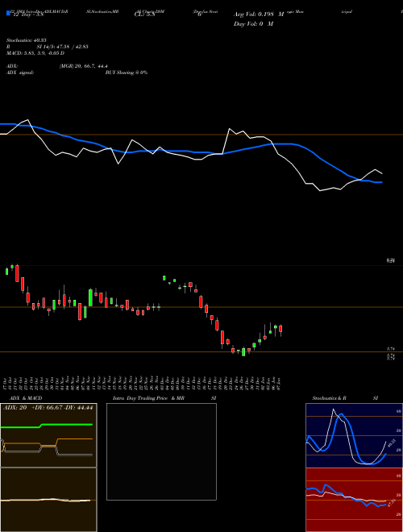The width and height of the screenshot is (403, 532).
Task: Click the MACD values line
Action: (35, 53)
